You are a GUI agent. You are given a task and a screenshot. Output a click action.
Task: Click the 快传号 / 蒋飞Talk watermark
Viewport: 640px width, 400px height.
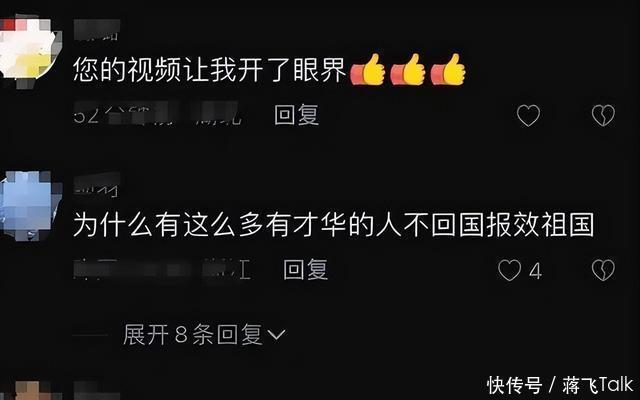[560, 385]
